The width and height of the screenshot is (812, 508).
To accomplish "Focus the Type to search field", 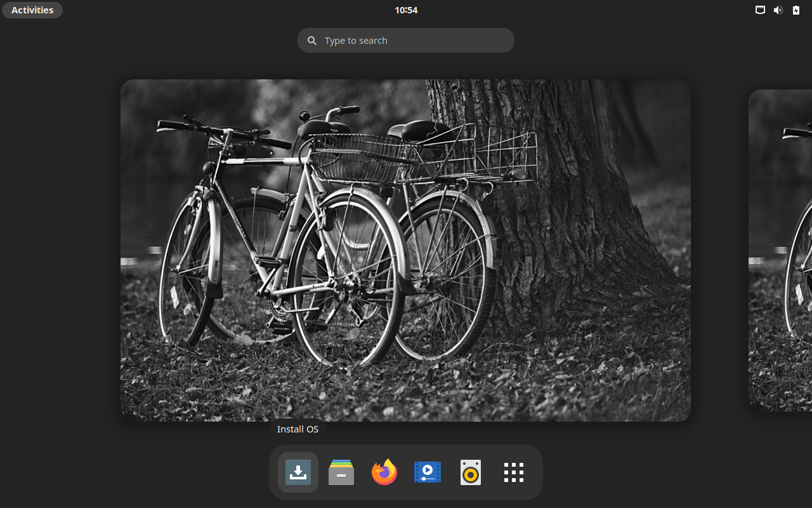I will click(x=406, y=41).
